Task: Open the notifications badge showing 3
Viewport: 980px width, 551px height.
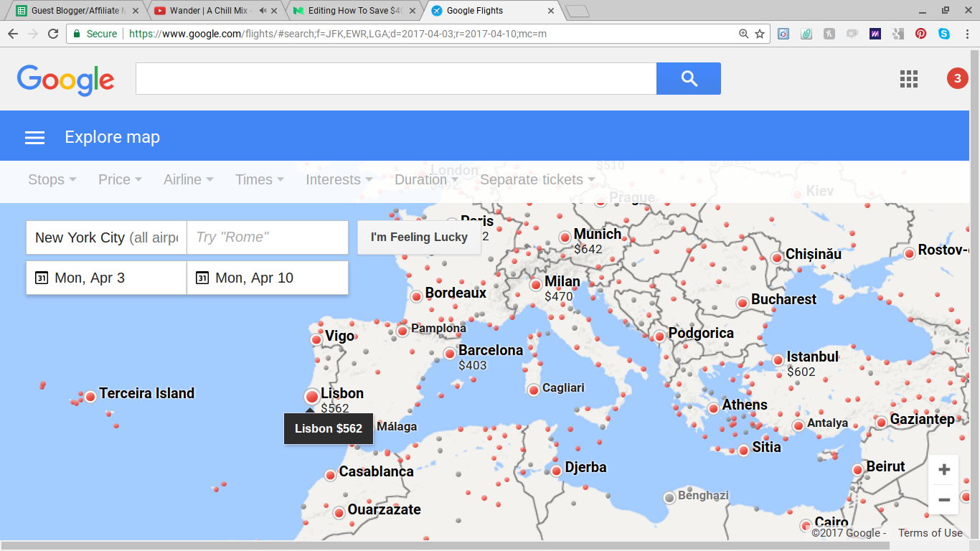Action: point(957,79)
